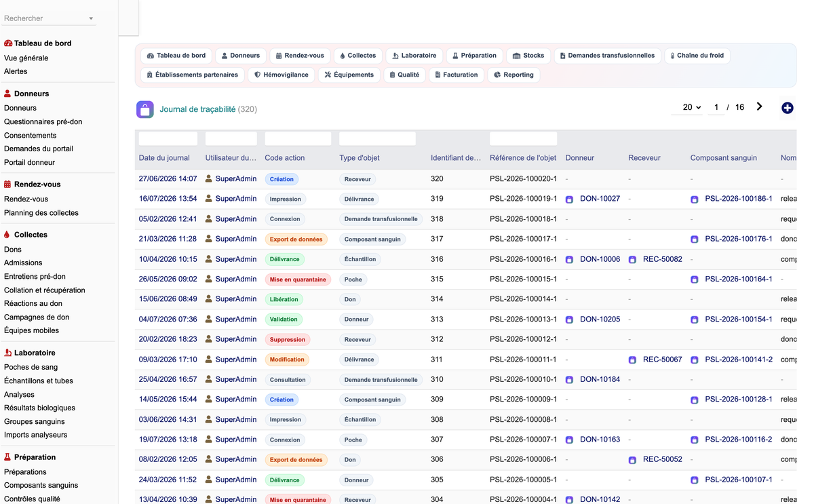This screenshot has width=814, height=504.
Task: Click the Libération badge in row 314
Action: 284,299
